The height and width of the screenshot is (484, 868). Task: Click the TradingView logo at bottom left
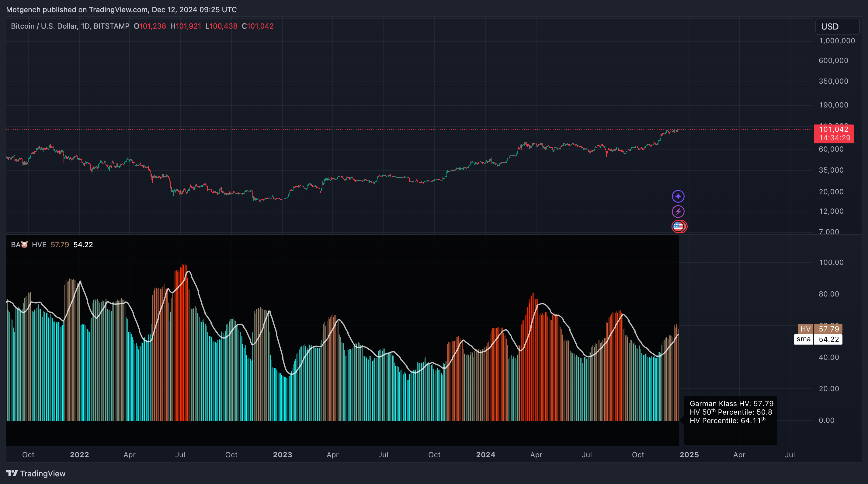(x=36, y=474)
